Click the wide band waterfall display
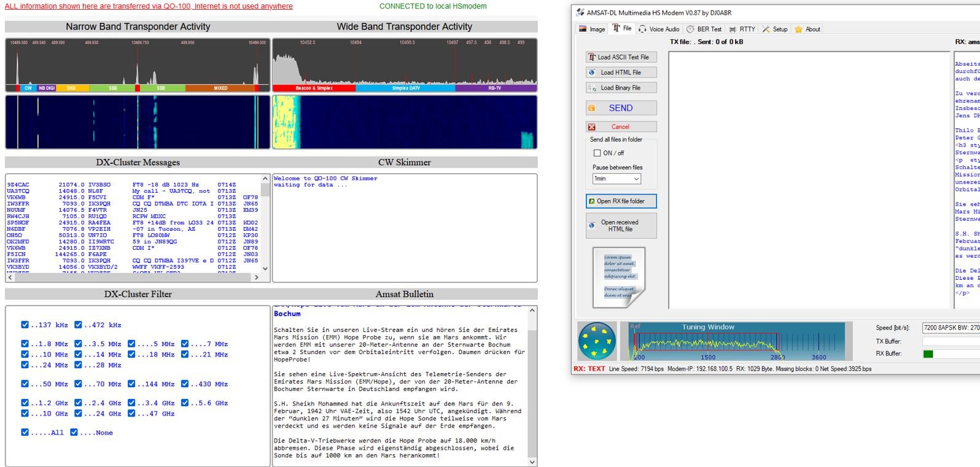This screenshot has height=467, width=980. (x=405, y=122)
